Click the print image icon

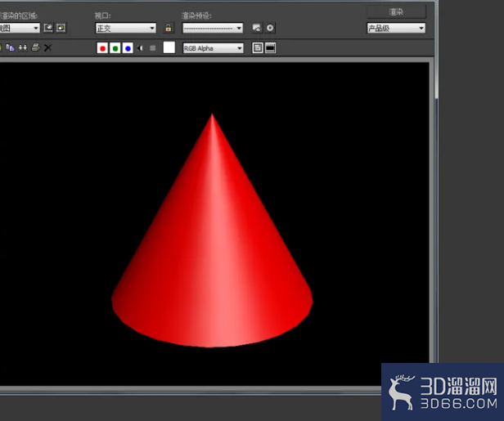tap(35, 48)
